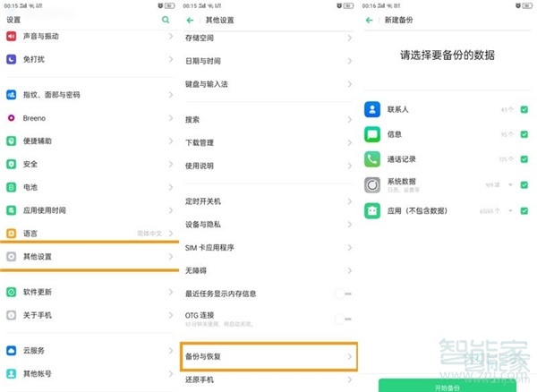Image resolution: width=537 pixels, height=392 pixels.
Task: Go back from 其他设置 screen
Action: [x=190, y=21]
